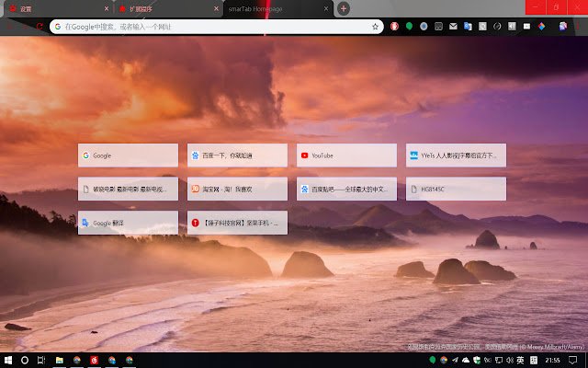Open the Action Center notification icon

click(x=572, y=360)
